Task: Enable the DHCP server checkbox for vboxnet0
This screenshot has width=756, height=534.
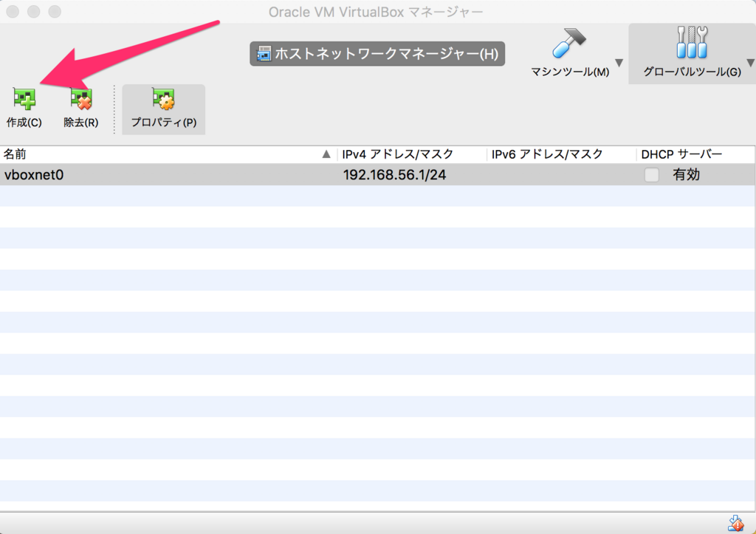Action: (651, 174)
